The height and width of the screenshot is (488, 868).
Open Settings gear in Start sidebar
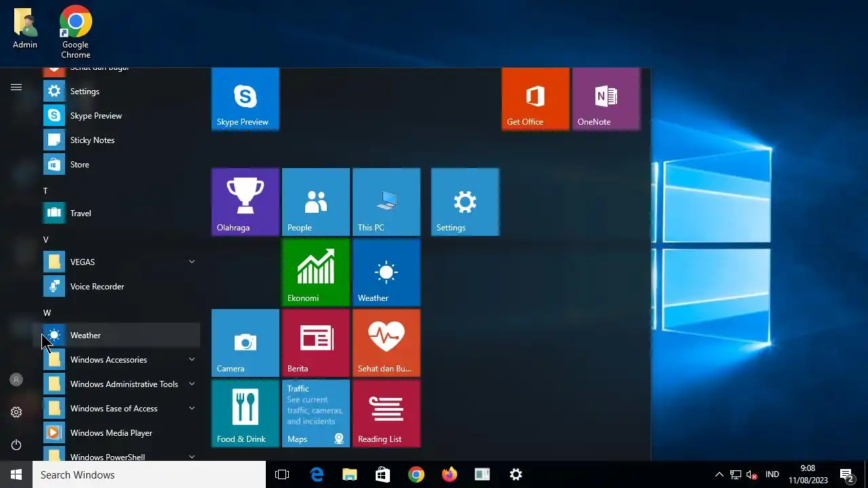click(x=16, y=412)
